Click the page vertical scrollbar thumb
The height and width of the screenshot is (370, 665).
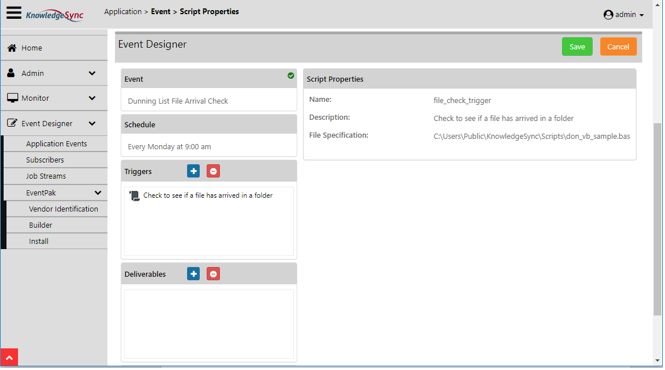(657, 219)
